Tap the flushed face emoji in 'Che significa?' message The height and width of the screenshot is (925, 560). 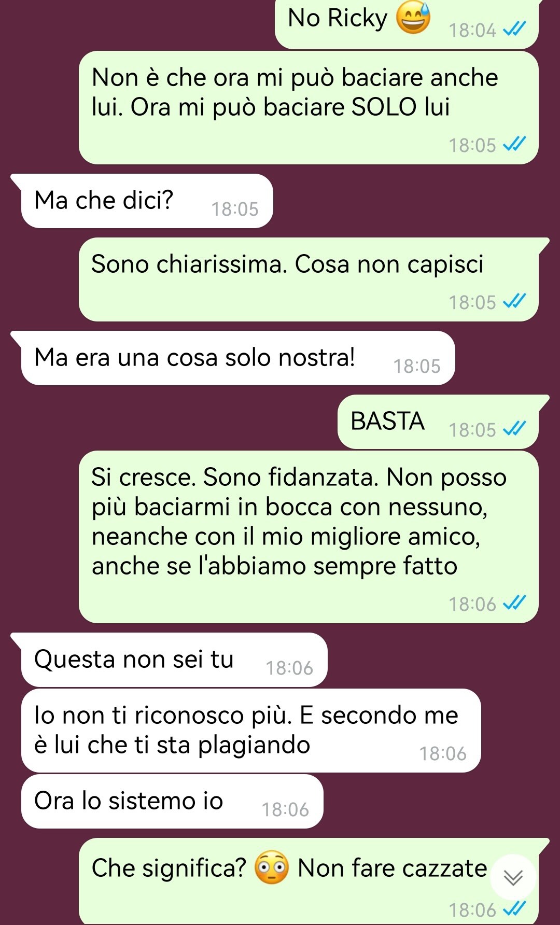[x=272, y=867]
